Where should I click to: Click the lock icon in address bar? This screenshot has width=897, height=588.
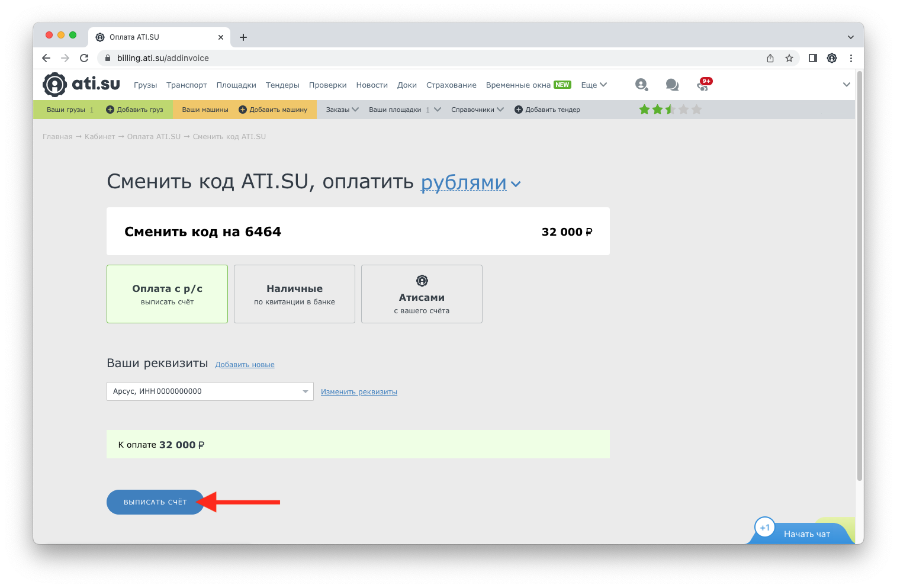pos(107,58)
